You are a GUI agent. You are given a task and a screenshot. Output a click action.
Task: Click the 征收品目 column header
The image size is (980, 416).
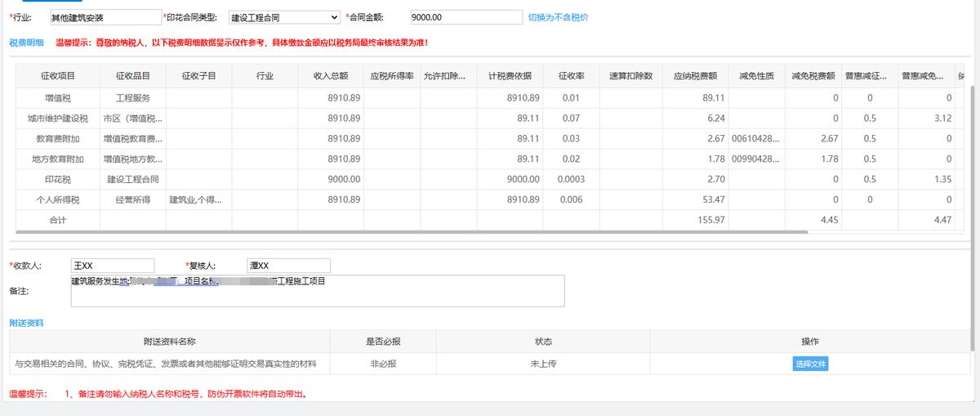(x=133, y=76)
